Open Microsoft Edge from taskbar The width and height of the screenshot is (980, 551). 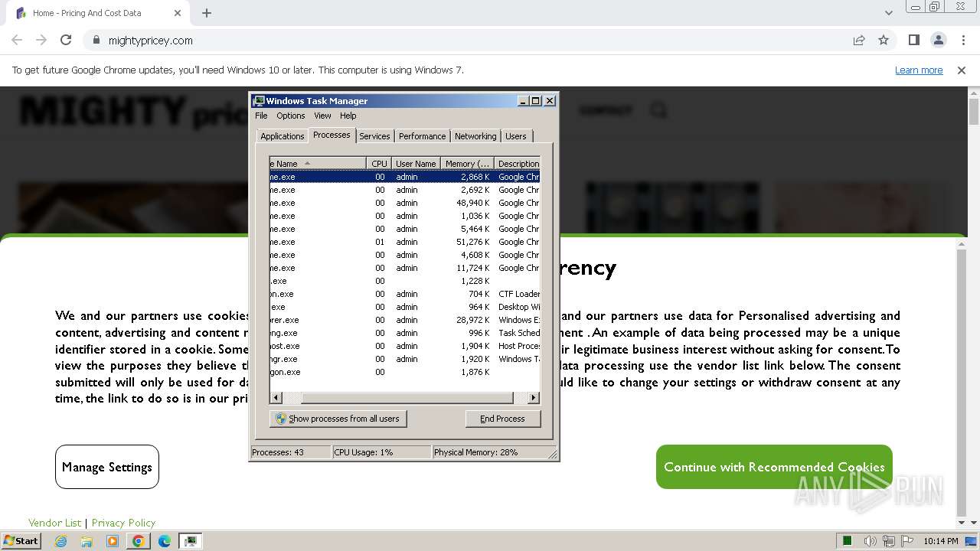click(165, 541)
